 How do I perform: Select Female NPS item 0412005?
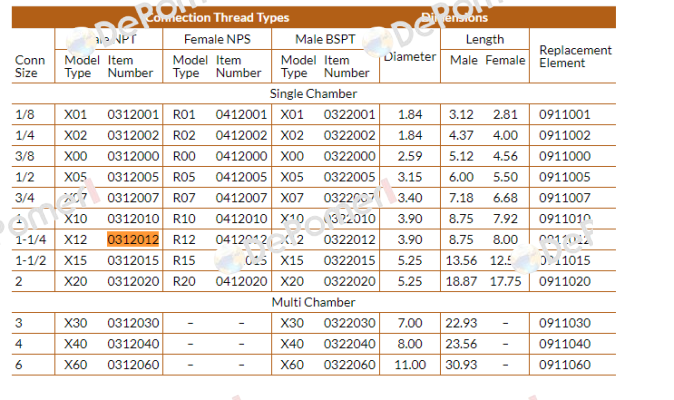(x=242, y=177)
